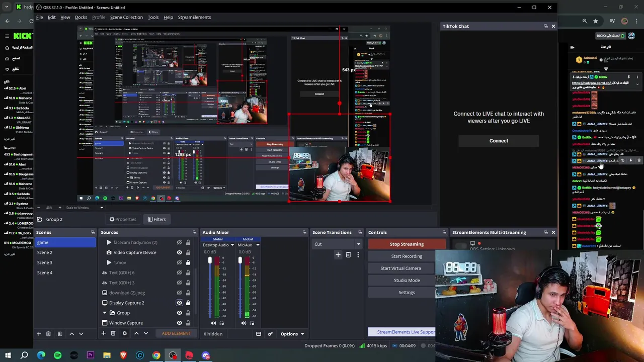Open the StreamElements menu
Viewport: 644px width, 362px height.
tap(194, 17)
